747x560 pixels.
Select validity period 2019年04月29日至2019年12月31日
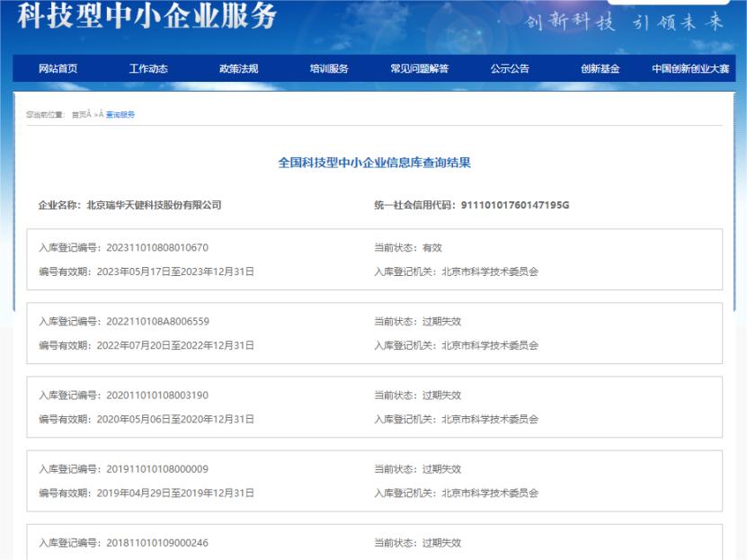coord(175,493)
